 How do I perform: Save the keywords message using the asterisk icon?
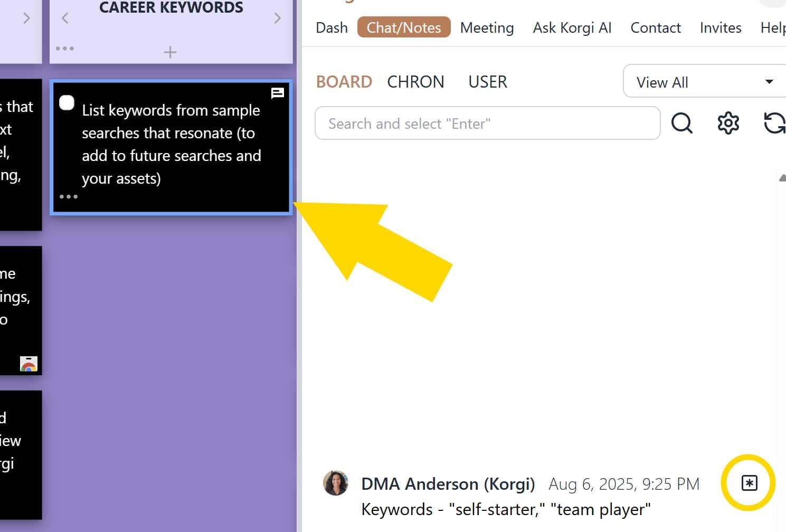[x=749, y=482]
